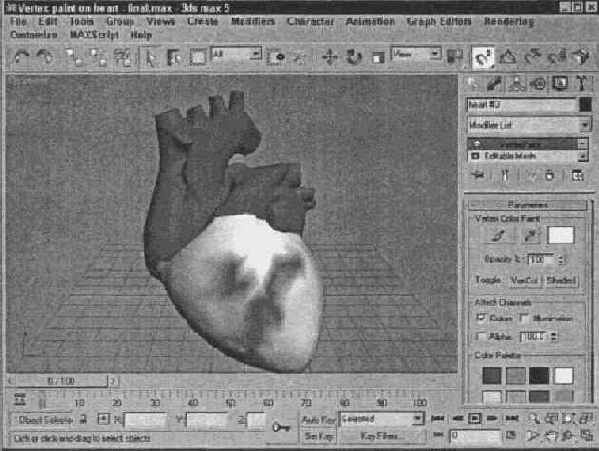
Task: Toggle the Auto Key animation button
Action: (x=319, y=420)
